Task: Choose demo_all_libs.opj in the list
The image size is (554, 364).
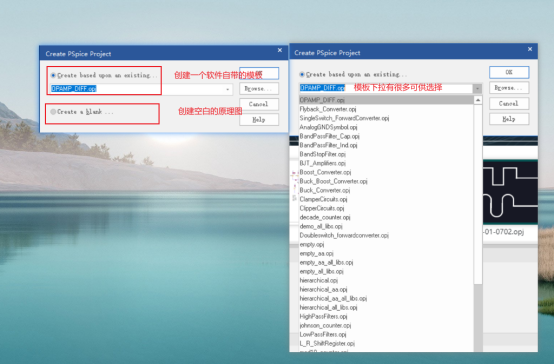Action: (x=386, y=226)
